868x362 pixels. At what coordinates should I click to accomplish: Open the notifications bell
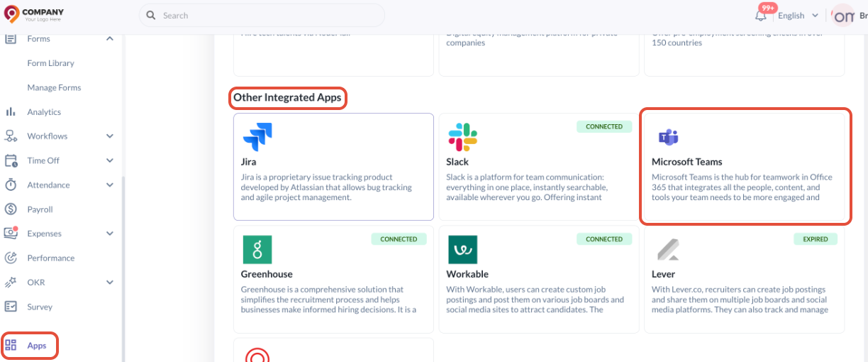pyautogui.click(x=761, y=16)
